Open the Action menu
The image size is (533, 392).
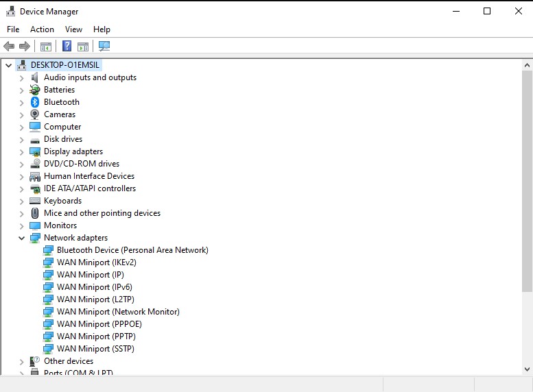pyautogui.click(x=42, y=29)
